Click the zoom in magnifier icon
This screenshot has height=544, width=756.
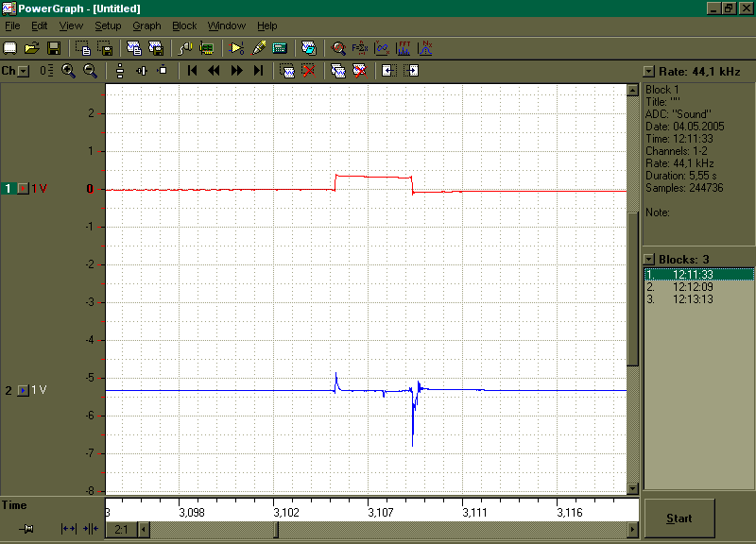[x=68, y=71]
